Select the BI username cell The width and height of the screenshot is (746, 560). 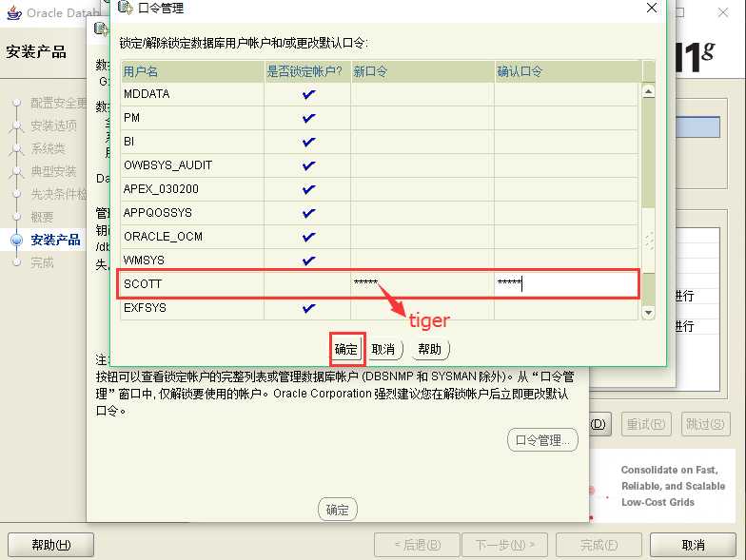(x=192, y=142)
